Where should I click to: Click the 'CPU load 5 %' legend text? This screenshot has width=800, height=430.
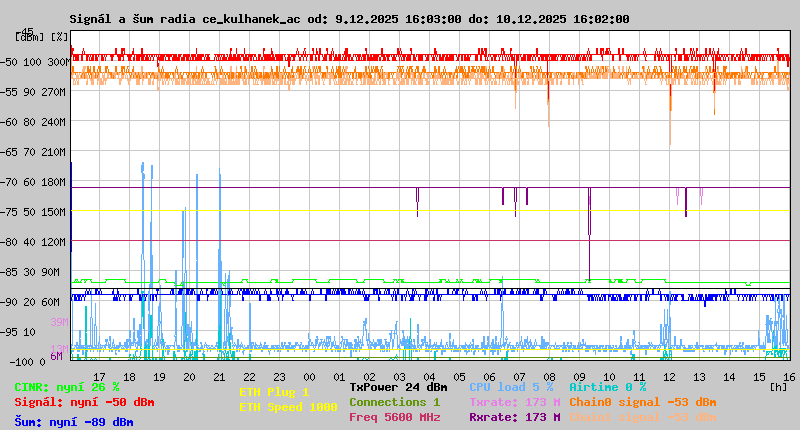pos(511,387)
